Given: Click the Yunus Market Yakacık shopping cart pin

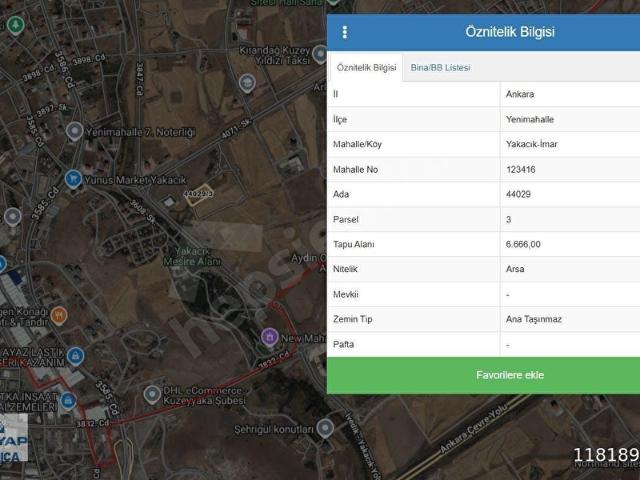Looking at the screenshot, I should (73, 179).
